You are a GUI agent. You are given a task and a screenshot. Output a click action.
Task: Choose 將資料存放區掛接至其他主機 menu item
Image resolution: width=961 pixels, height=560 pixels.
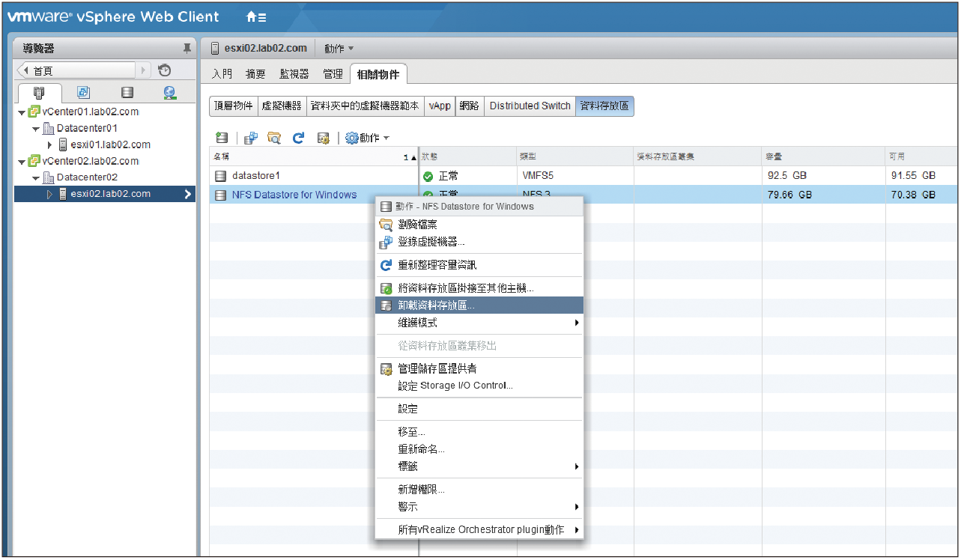[x=479, y=288]
